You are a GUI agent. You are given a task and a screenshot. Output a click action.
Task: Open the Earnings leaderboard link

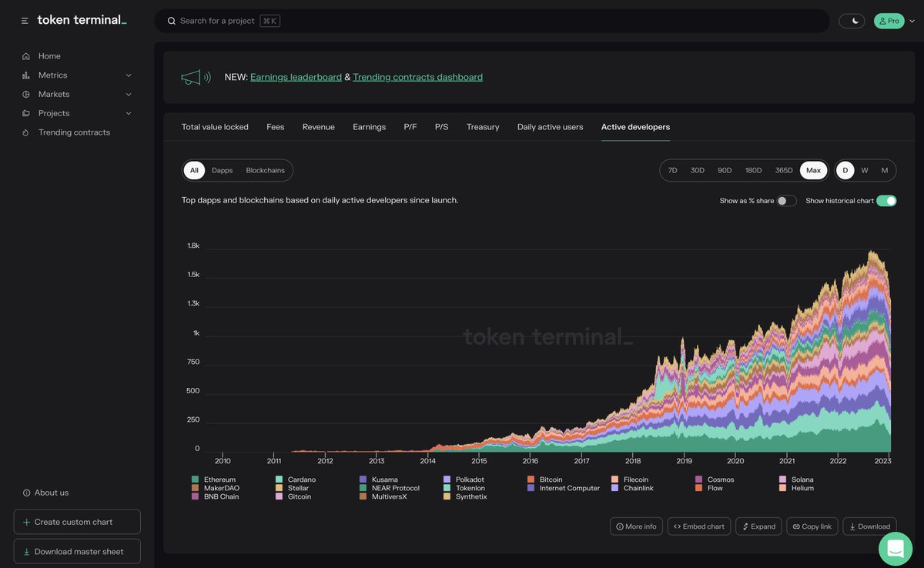pyautogui.click(x=296, y=75)
